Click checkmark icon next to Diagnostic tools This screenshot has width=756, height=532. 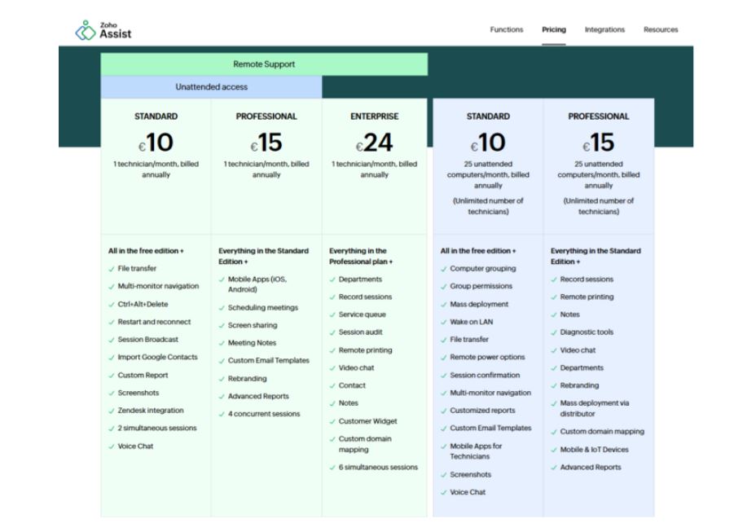coord(554,332)
